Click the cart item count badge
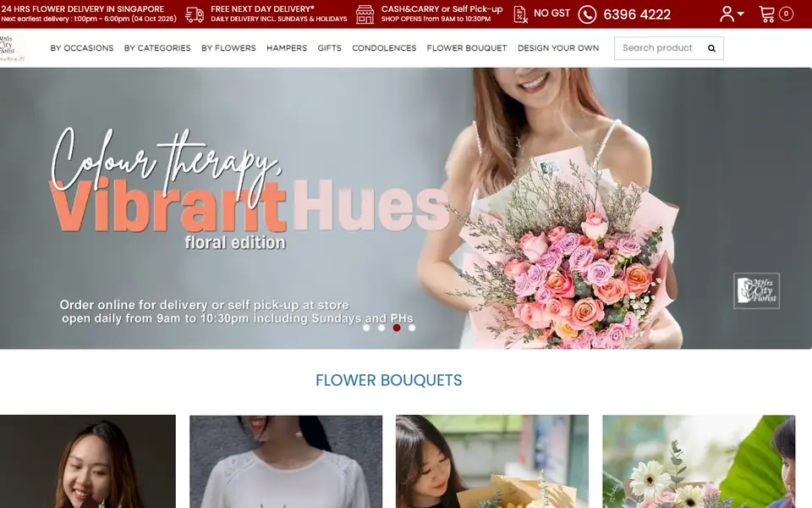The width and height of the screenshot is (812, 508). click(x=786, y=14)
